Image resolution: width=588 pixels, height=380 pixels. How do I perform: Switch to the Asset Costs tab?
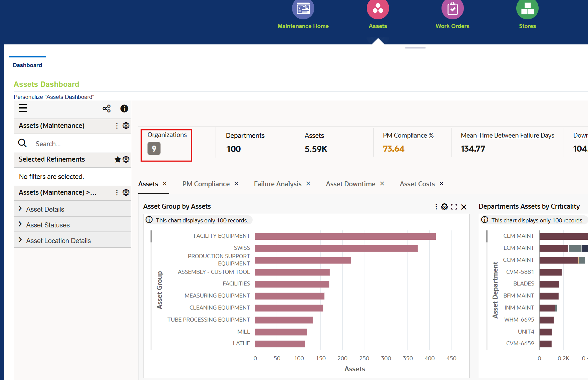417,184
